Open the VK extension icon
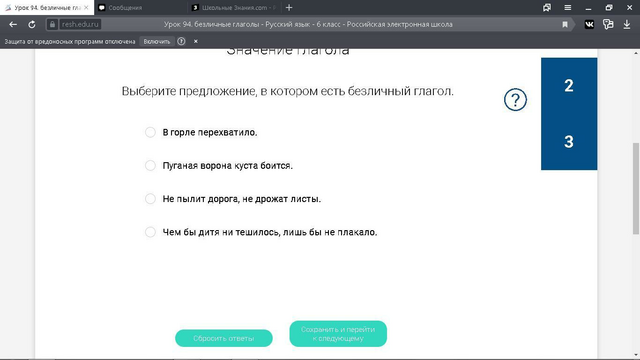 [589, 24]
